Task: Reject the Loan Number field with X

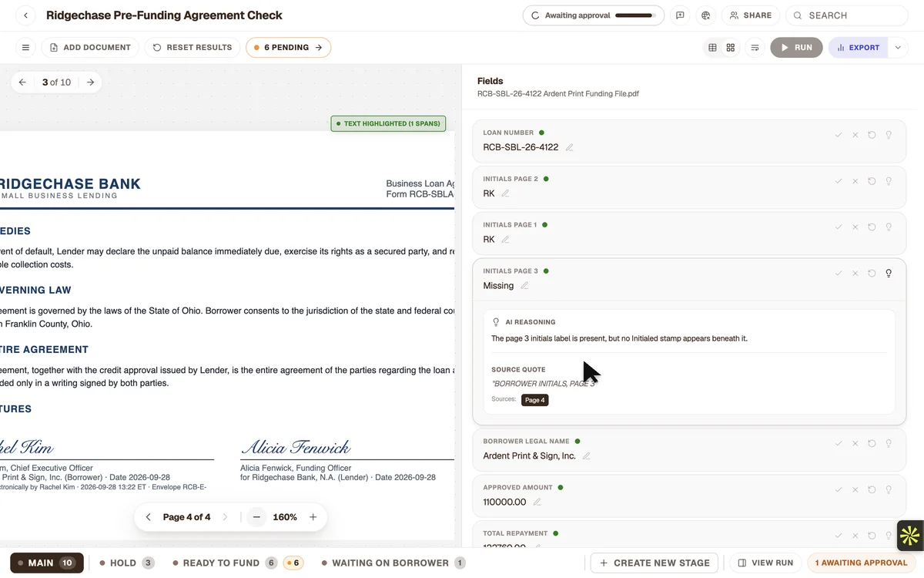Action: click(855, 135)
